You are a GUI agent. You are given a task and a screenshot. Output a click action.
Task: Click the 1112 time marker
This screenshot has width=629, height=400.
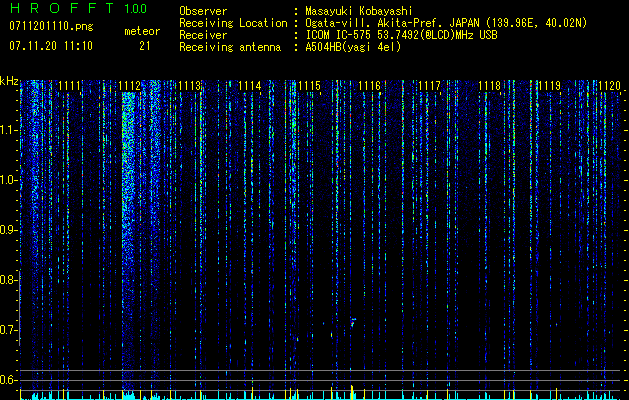pyautogui.click(x=130, y=86)
